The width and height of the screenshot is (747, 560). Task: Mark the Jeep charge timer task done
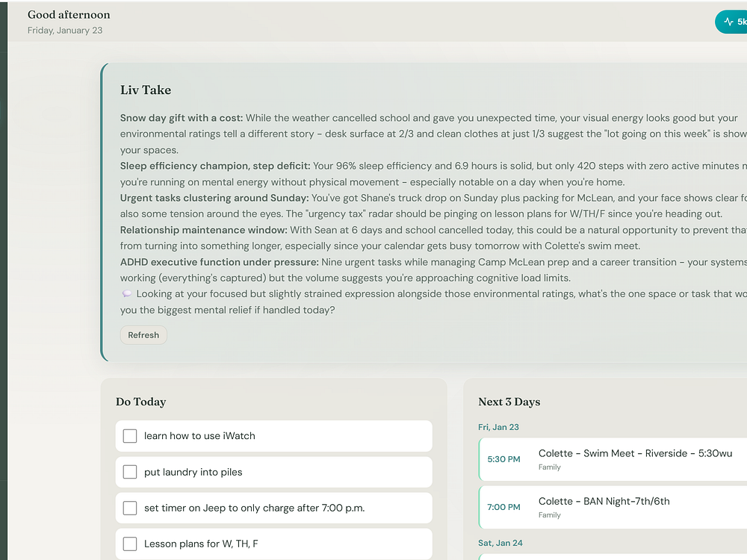pos(130,508)
